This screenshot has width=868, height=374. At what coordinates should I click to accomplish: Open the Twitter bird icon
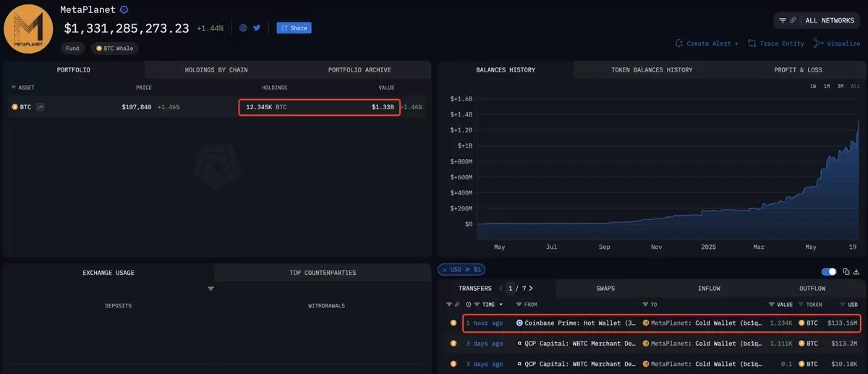257,28
